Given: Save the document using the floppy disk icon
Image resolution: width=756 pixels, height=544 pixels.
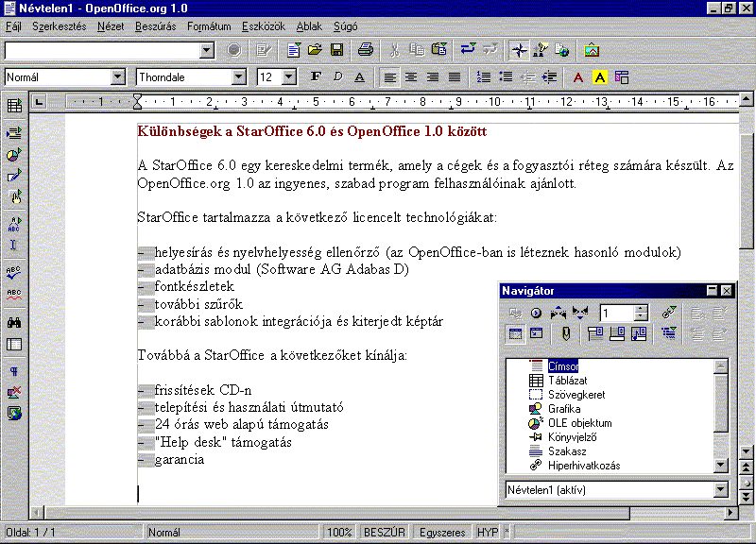Looking at the screenshot, I should (336, 50).
